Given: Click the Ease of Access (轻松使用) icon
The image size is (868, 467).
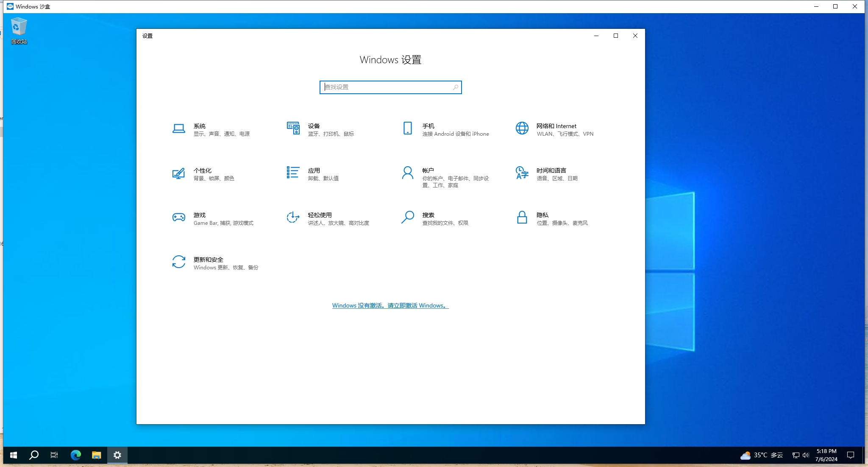Looking at the screenshot, I should 293,218.
